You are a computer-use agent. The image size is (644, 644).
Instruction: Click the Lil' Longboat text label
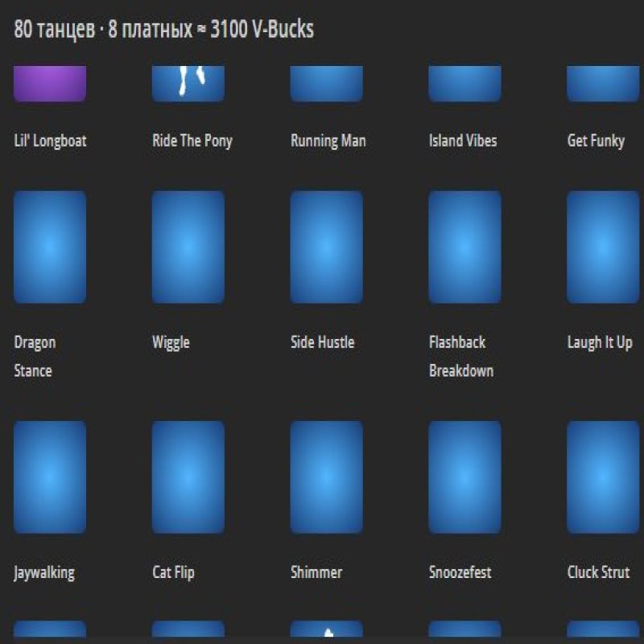point(50,141)
